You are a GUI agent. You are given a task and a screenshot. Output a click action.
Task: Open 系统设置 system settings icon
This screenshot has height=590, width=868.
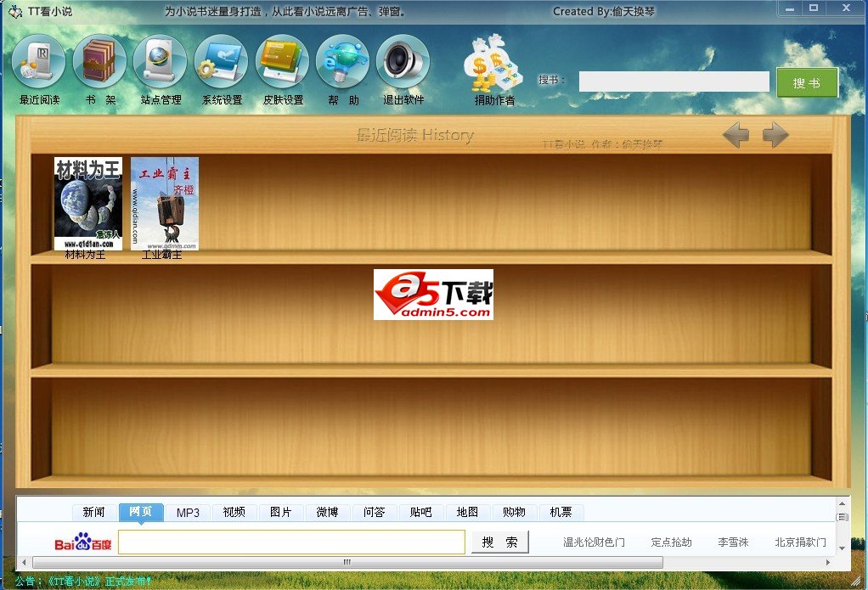tap(222, 61)
